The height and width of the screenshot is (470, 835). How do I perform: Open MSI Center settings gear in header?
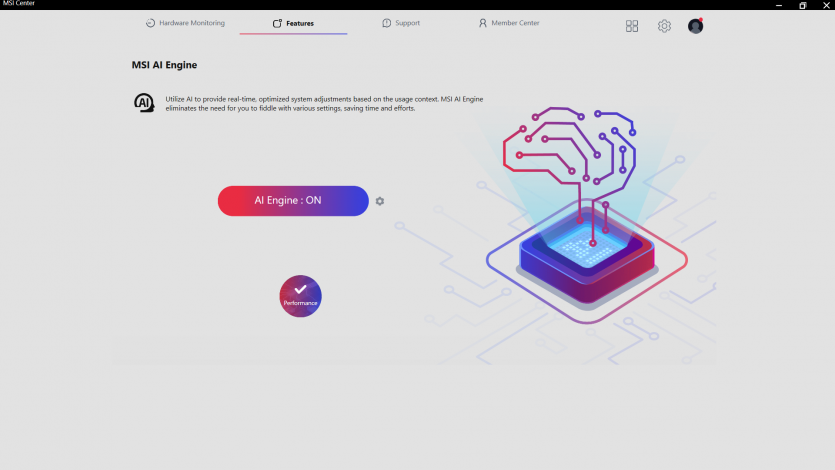664,26
